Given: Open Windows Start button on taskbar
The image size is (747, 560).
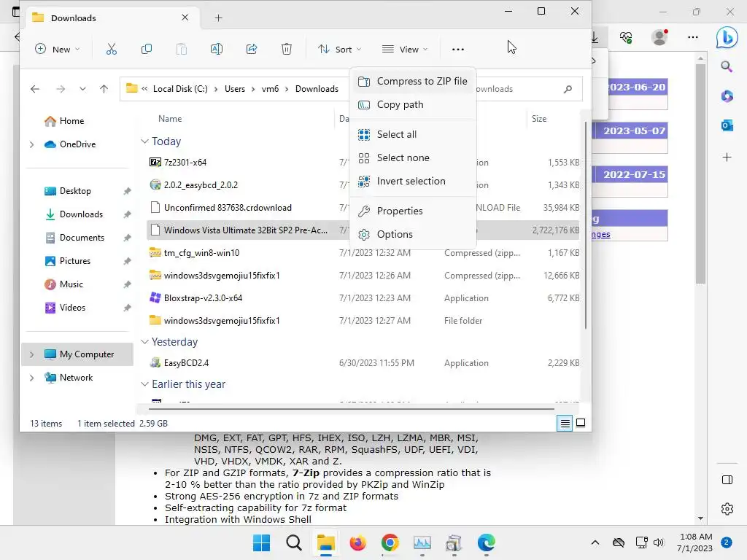Looking at the screenshot, I should (x=262, y=542).
